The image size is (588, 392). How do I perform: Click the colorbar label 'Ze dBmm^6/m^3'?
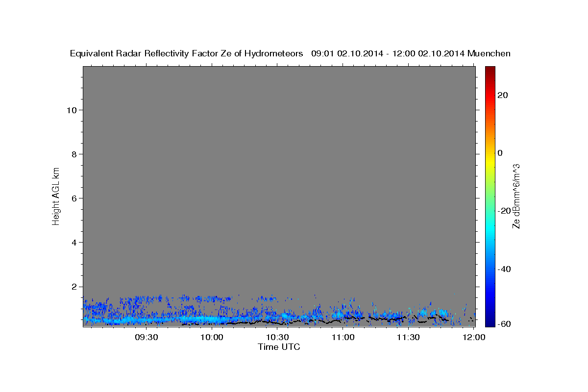coord(516,196)
